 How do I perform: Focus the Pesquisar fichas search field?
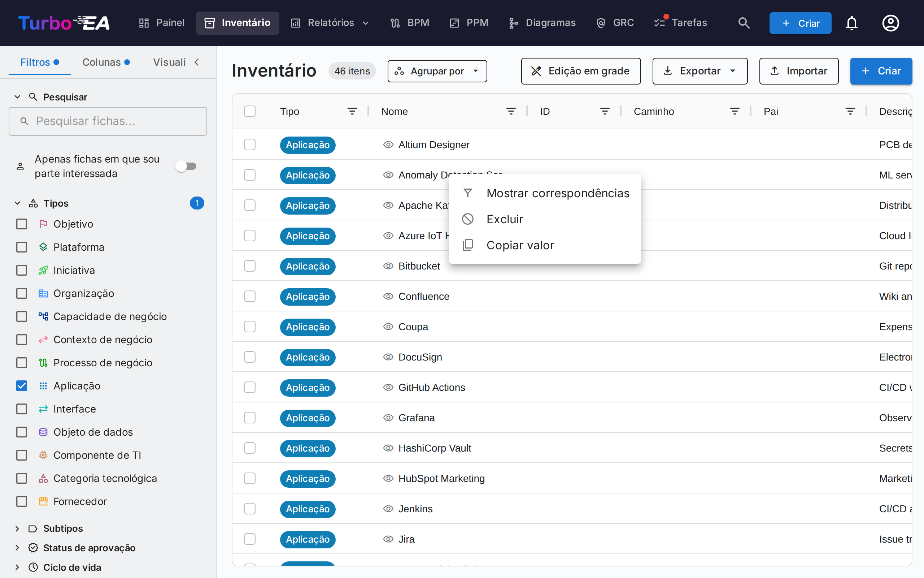click(108, 121)
